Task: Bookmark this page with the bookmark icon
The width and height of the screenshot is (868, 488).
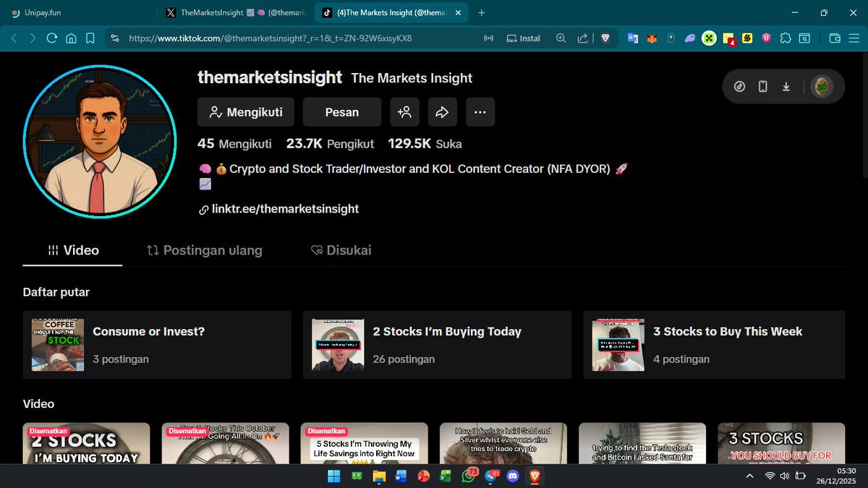Action: click(90, 38)
